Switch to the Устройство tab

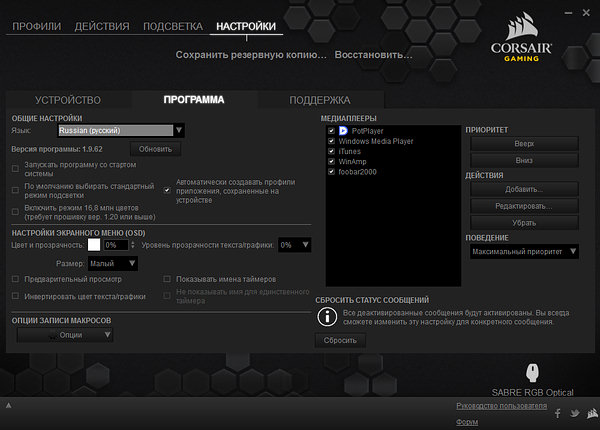click(x=68, y=100)
